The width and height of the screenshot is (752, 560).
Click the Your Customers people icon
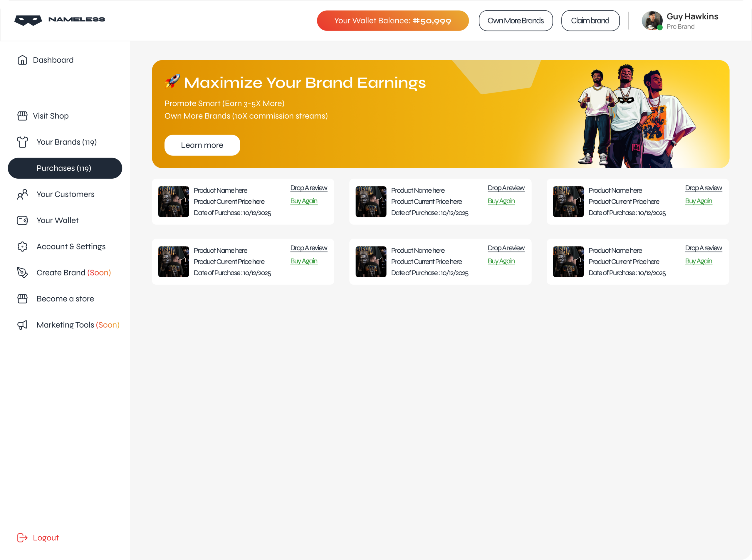click(x=22, y=194)
